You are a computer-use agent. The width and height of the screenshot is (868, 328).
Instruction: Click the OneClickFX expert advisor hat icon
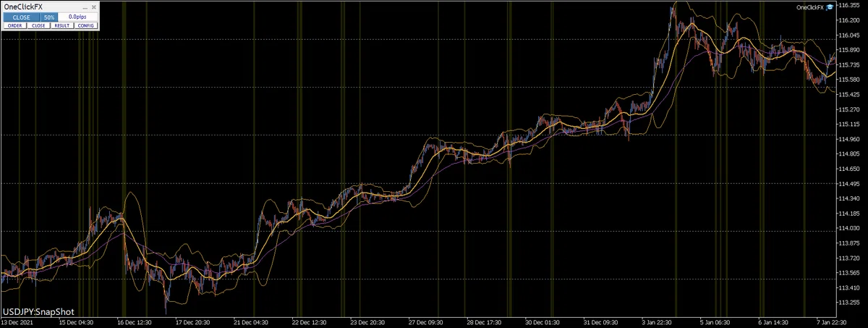(x=830, y=7)
